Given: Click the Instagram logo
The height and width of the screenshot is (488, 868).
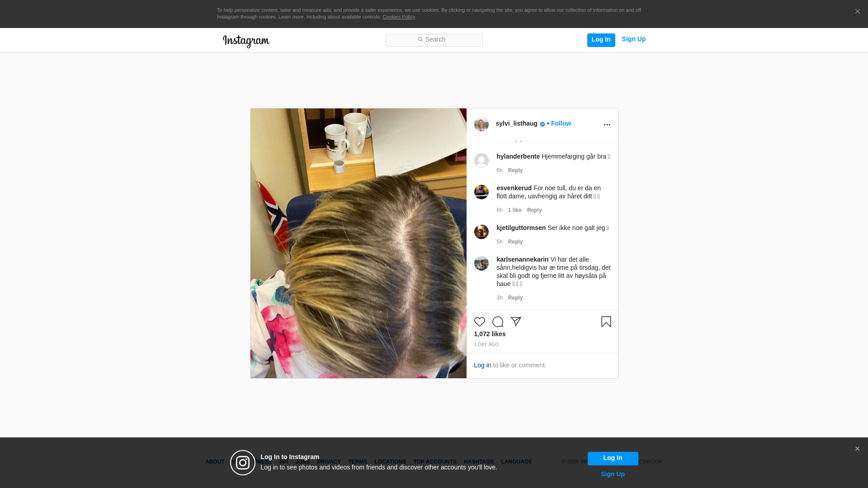Looking at the screenshot, I should pos(246,41).
